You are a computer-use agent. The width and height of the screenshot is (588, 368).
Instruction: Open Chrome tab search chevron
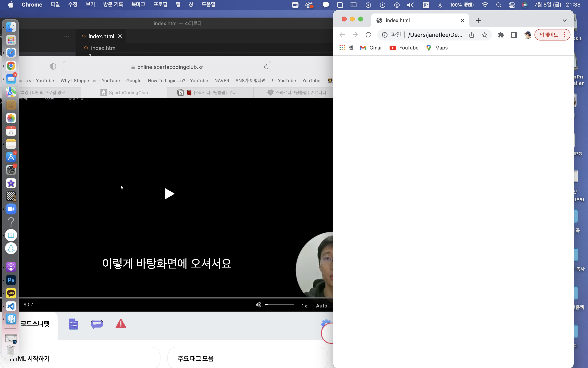(x=565, y=20)
